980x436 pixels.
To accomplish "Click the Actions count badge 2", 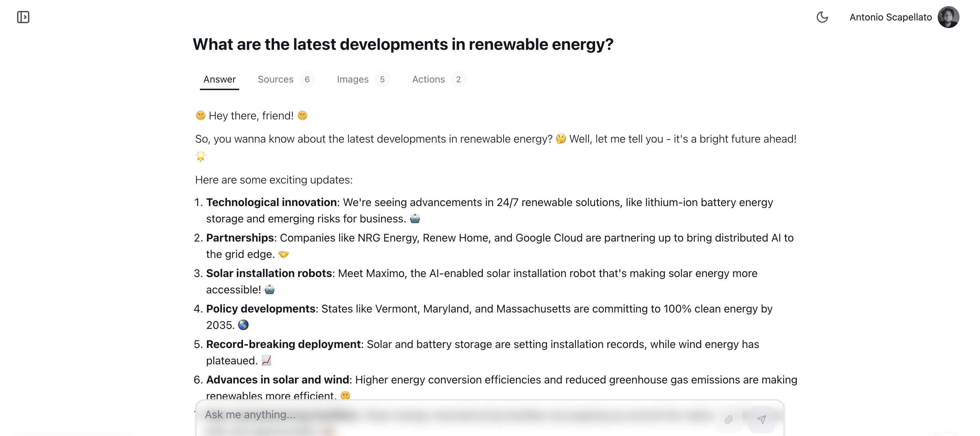I will (x=458, y=79).
